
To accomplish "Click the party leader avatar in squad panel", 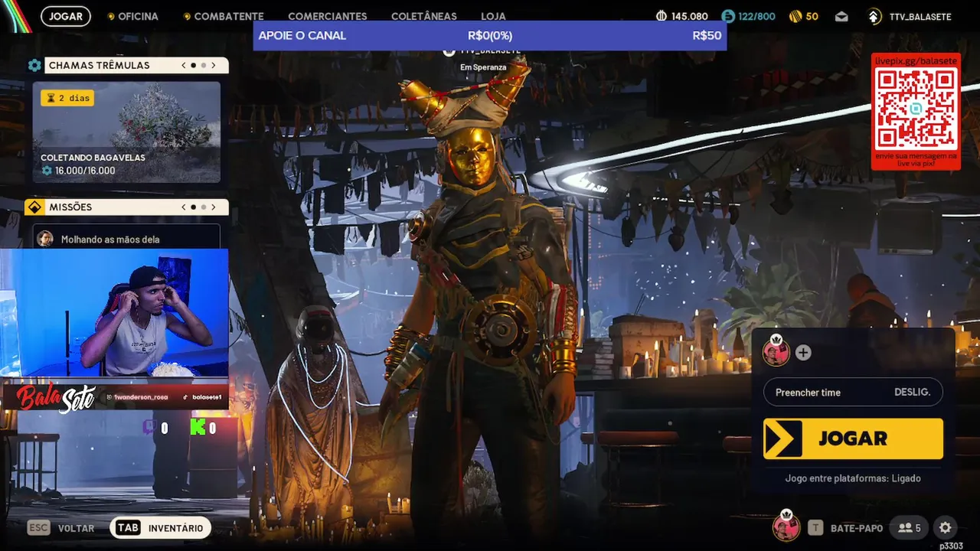I will (776, 351).
